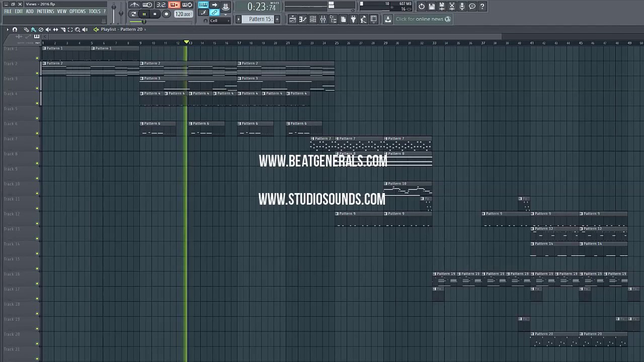This screenshot has height=362, width=644.
Task: Click the playlist snap magnet icon
Action: 15,29
